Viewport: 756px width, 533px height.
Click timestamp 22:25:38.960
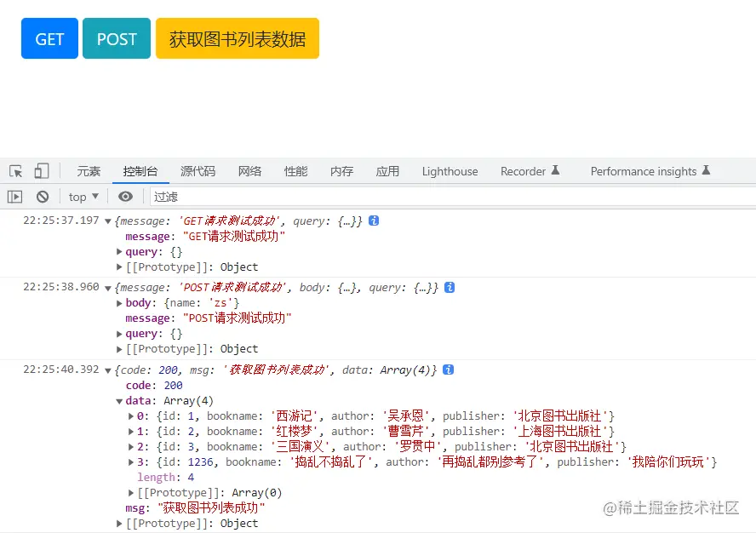coord(61,287)
